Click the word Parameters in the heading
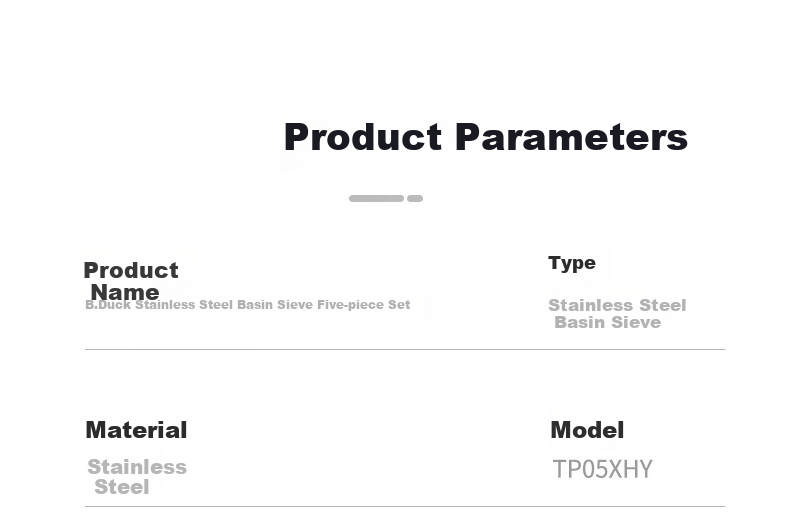 click(x=572, y=137)
